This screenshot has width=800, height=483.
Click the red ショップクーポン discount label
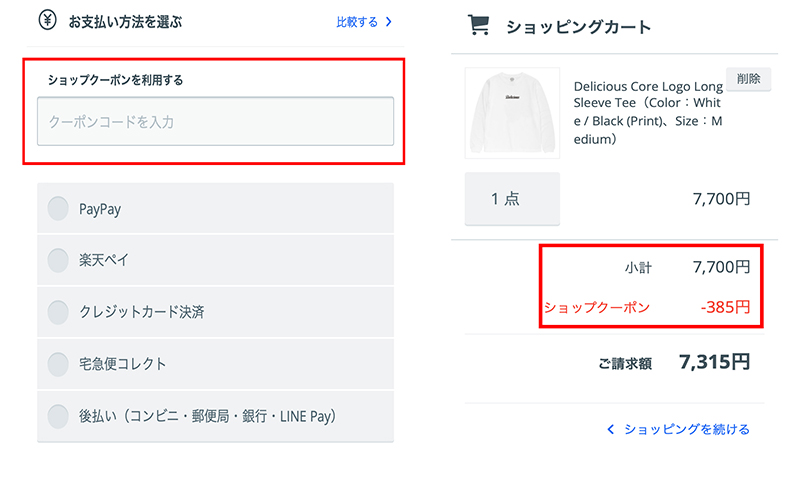(x=597, y=307)
